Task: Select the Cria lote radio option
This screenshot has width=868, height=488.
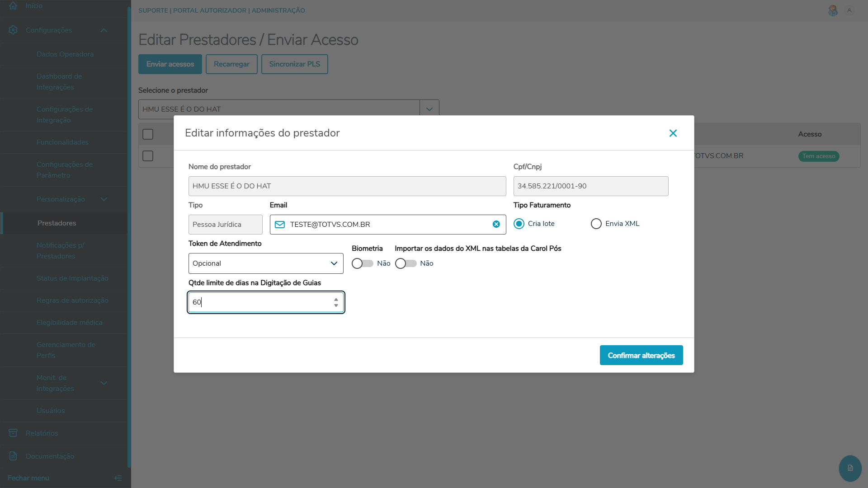Action: [519, 224]
